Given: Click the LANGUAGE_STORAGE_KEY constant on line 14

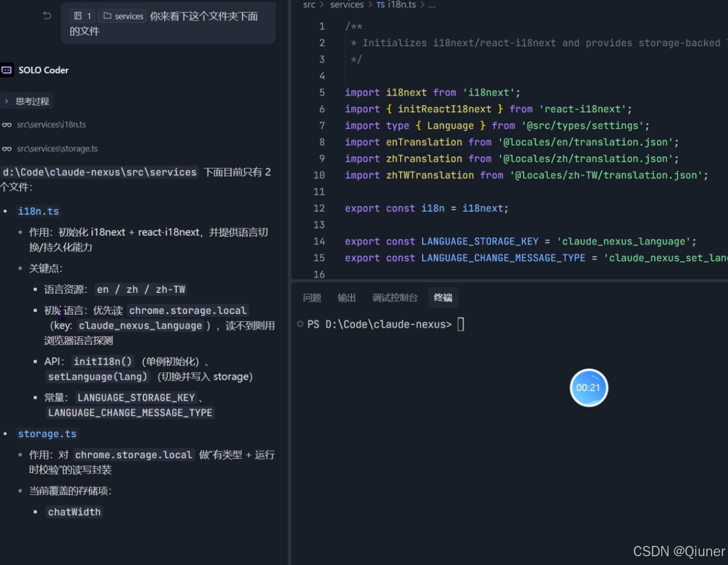Looking at the screenshot, I should pyautogui.click(x=479, y=241).
